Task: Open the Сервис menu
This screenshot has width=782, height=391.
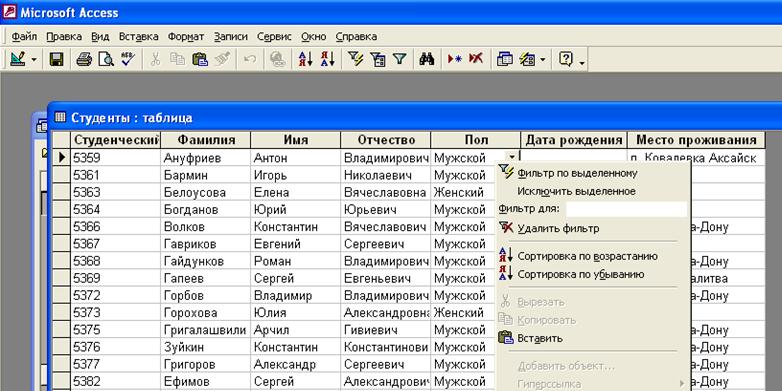Action: 274,36
